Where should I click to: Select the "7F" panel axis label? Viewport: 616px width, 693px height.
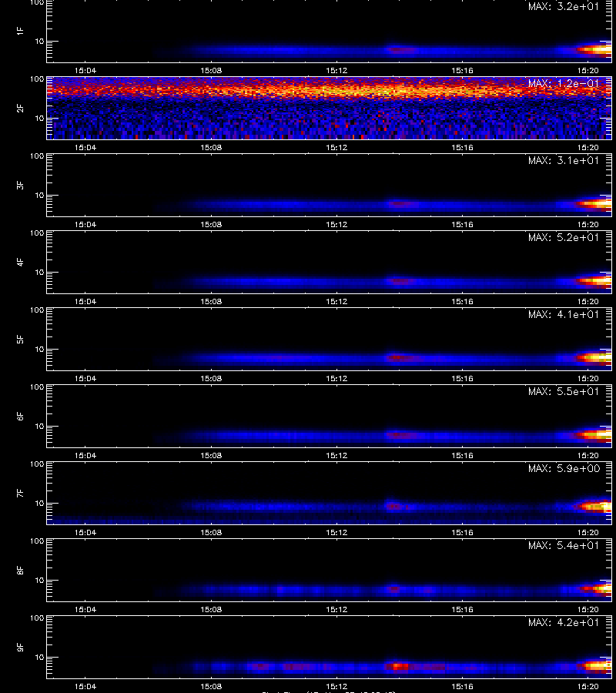coord(20,493)
